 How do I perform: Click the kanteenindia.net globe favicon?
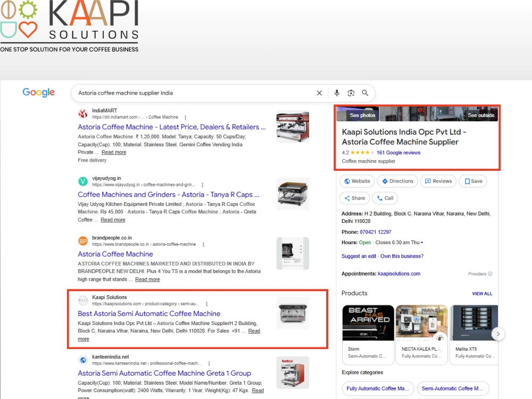(83, 360)
